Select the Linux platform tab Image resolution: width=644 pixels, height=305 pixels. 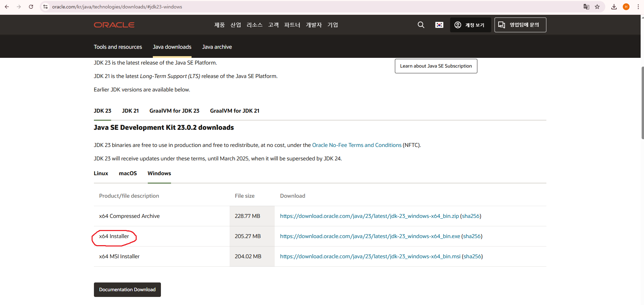101,174
